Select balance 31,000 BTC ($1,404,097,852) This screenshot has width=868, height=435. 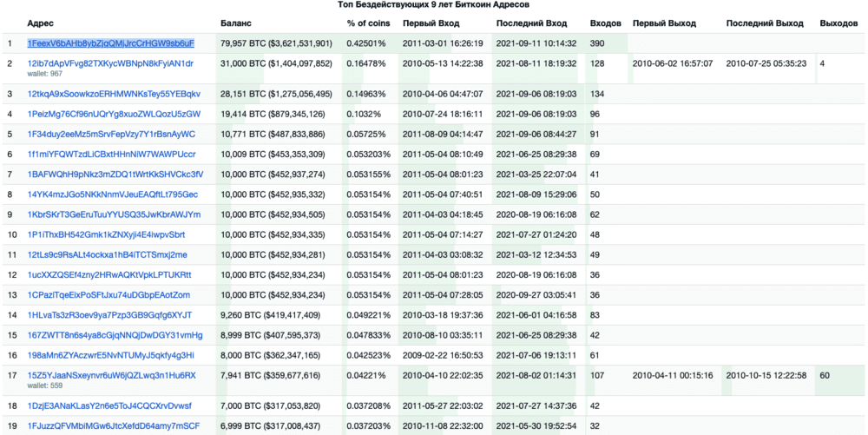click(x=276, y=63)
